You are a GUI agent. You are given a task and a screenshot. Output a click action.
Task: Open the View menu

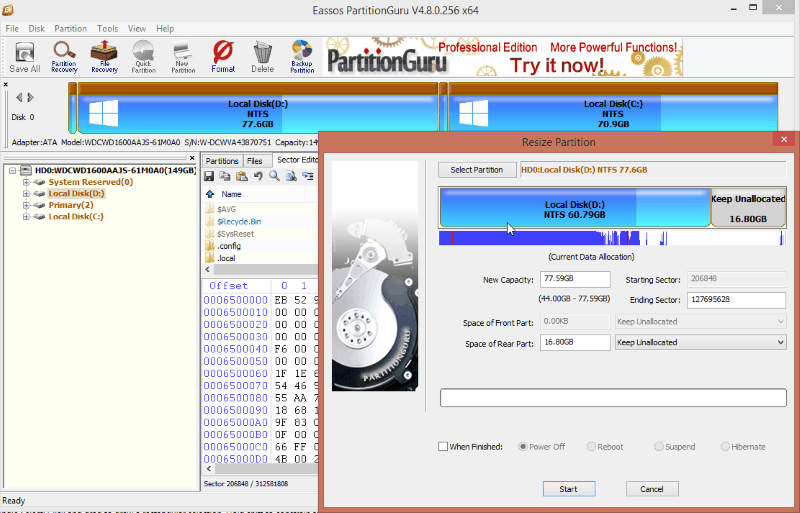point(137,29)
